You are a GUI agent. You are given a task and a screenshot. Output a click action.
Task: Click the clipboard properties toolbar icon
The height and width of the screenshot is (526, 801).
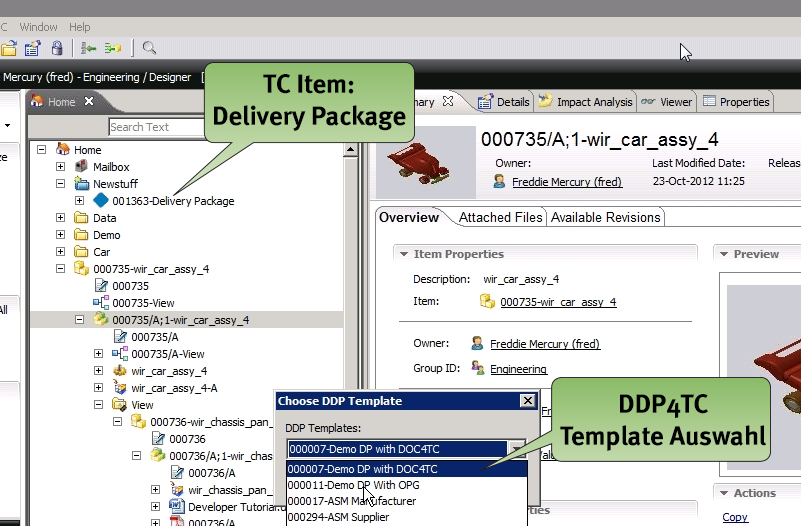tap(33, 49)
